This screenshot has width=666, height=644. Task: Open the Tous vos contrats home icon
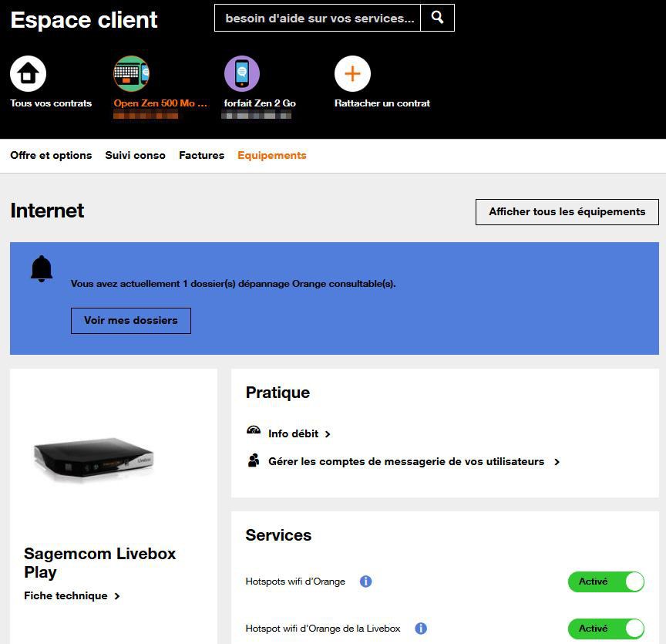click(x=28, y=74)
